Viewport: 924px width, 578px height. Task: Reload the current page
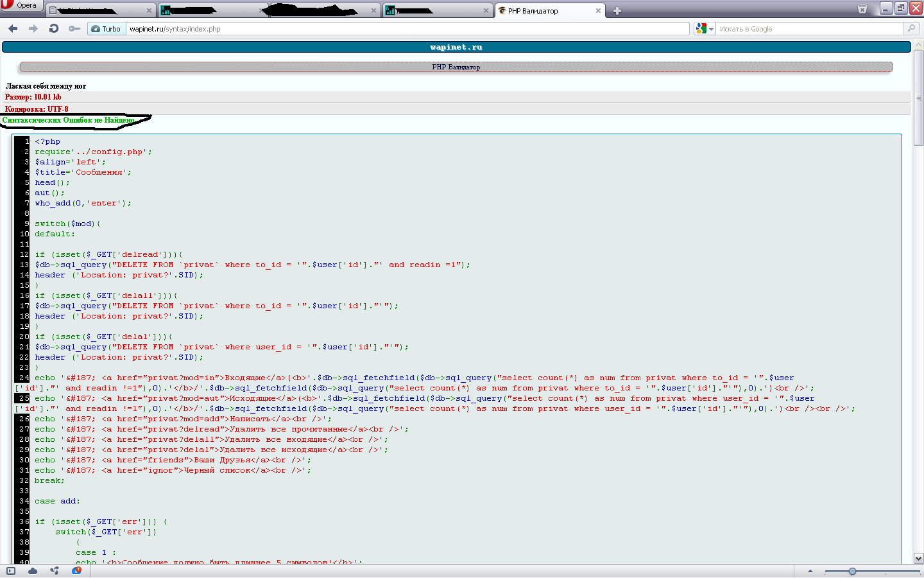(x=54, y=28)
